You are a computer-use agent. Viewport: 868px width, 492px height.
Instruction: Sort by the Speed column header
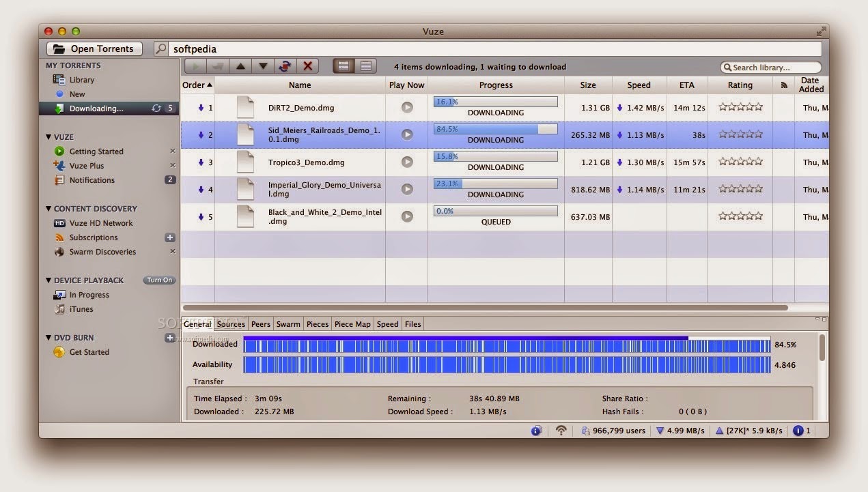pos(639,85)
